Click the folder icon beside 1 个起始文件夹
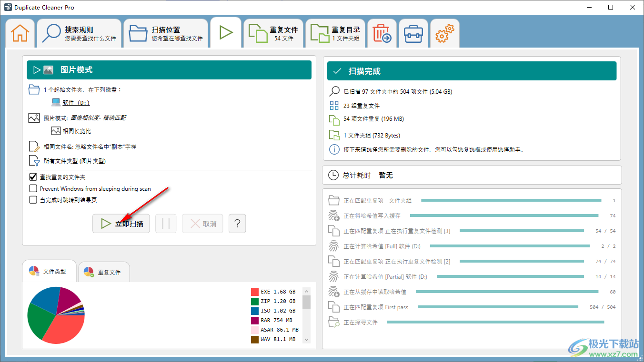The image size is (644, 362). click(x=34, y=89)
